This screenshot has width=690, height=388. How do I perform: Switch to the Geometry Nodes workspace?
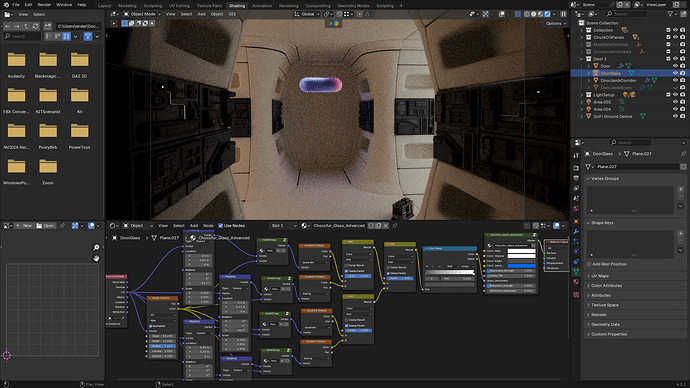[x=353, y=6]
